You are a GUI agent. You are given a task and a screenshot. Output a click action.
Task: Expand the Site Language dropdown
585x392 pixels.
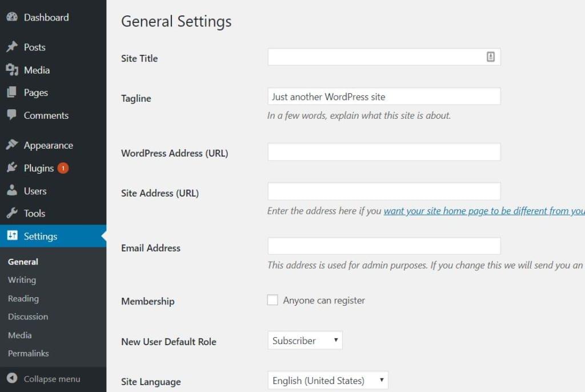click(327, 381)
